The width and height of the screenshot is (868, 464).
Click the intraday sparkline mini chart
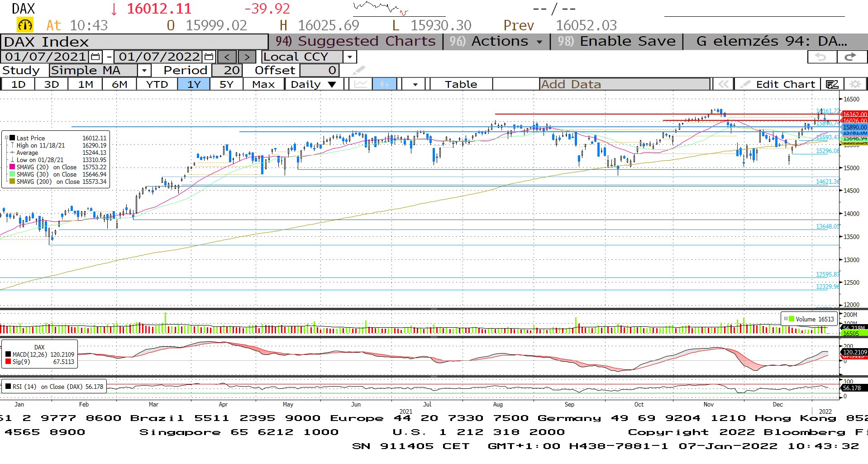click(381, 8)
